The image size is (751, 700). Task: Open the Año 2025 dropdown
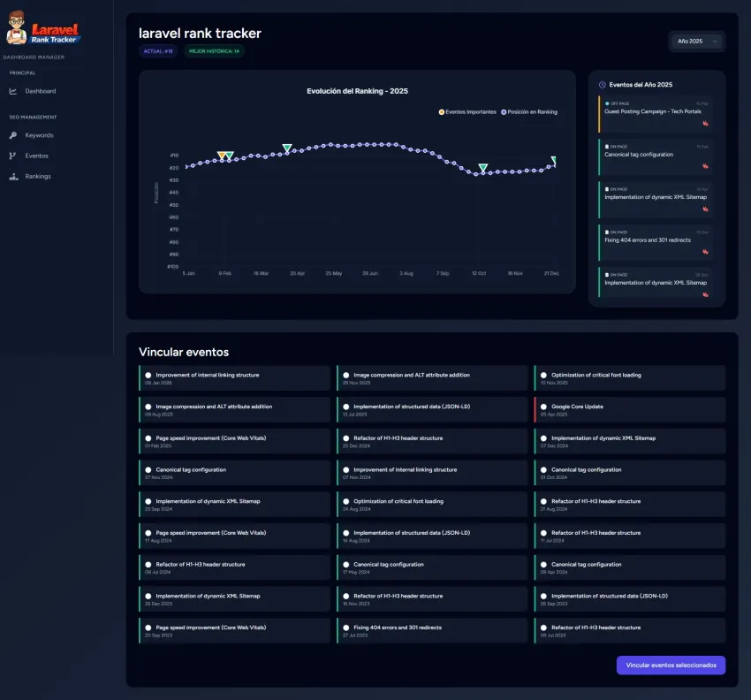tap(696, 42)
